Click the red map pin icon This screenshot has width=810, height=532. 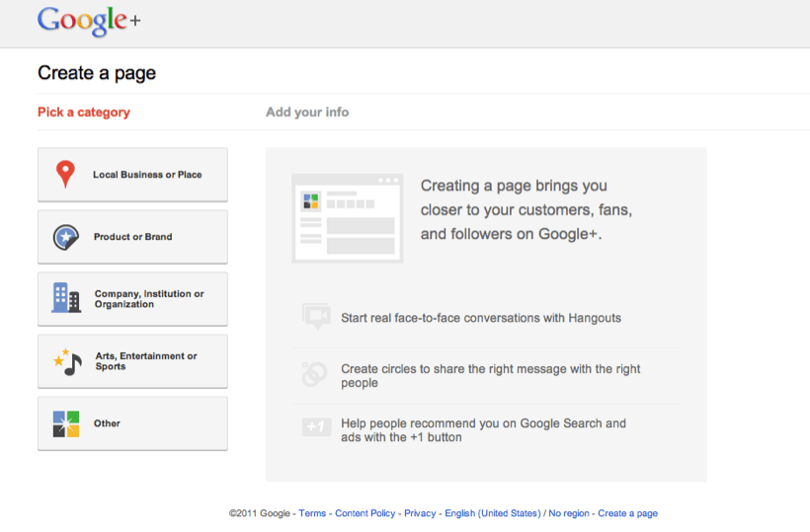click(65, 175)
